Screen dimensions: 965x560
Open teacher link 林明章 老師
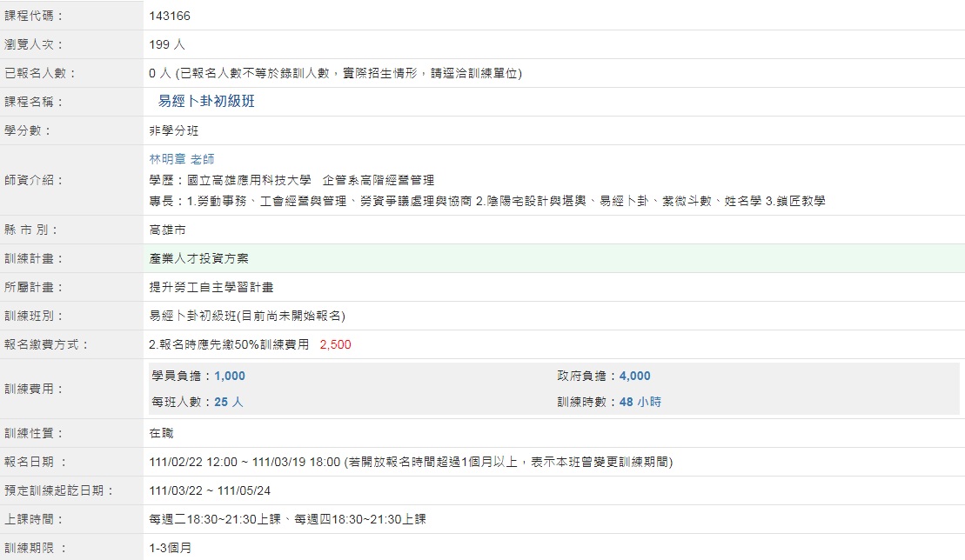tap(182, 159)
